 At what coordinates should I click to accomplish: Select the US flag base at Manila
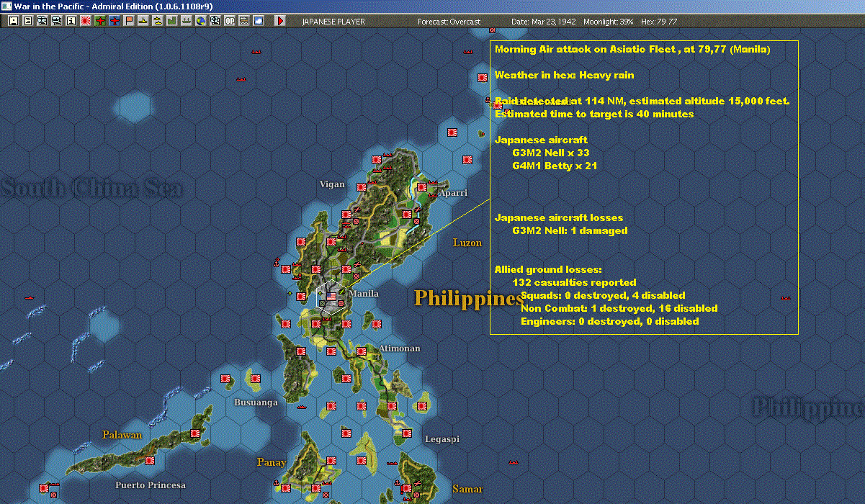[331, 296]
